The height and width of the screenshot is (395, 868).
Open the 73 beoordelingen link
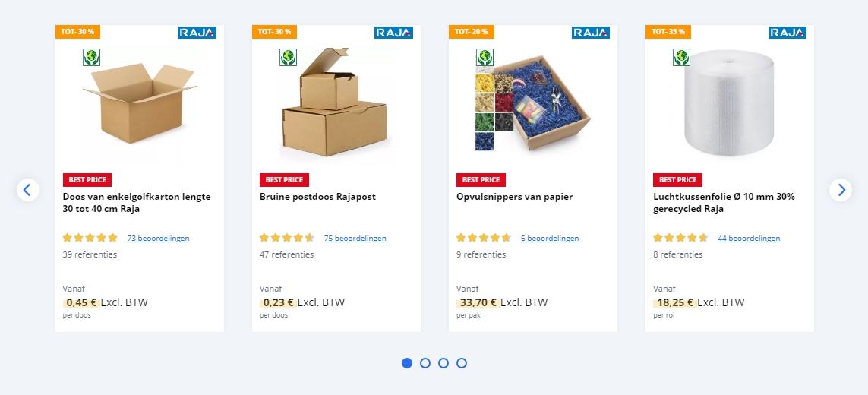coord(158,239)
